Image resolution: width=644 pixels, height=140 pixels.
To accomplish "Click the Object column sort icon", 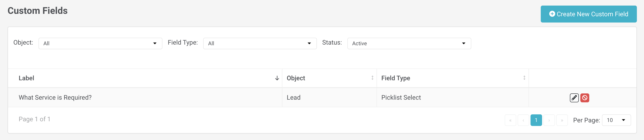I will 372,78.
